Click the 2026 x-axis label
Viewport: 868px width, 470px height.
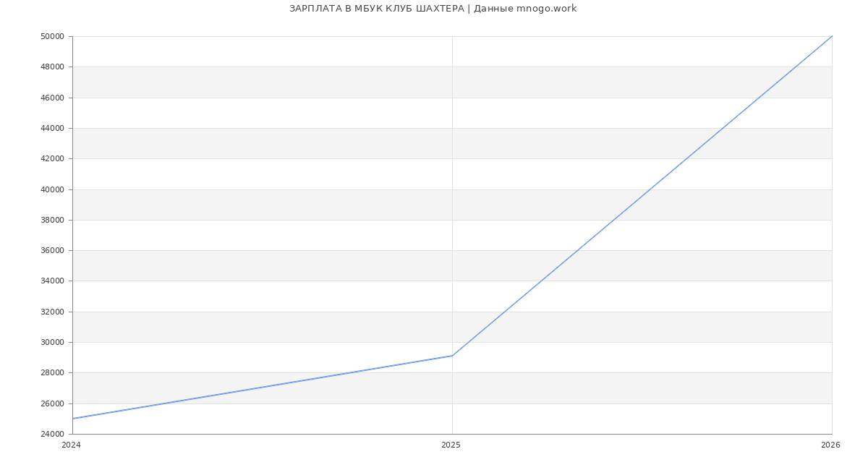(x=830, y=445)
